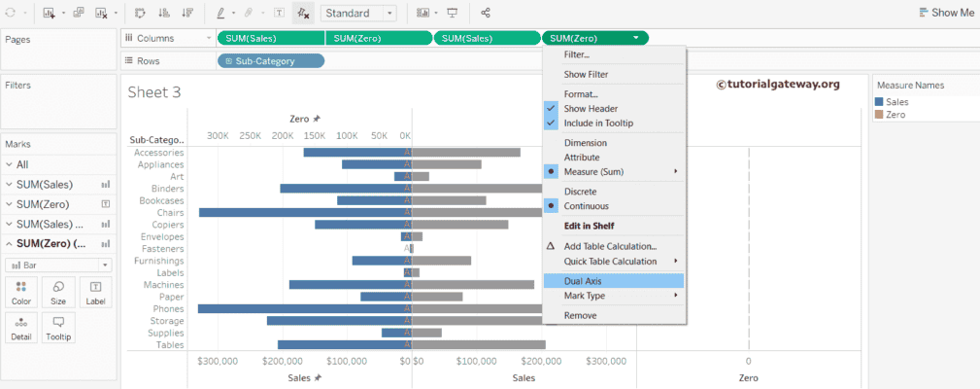
Task: Open the Bar mark type dropdown
Action: (x=58, y=265)
